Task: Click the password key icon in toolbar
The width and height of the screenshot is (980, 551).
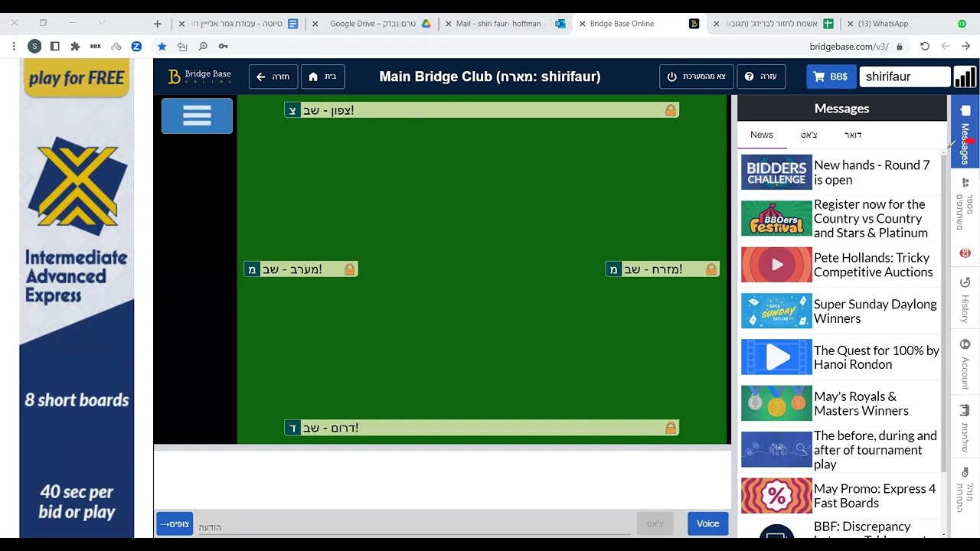Action: 223,47
